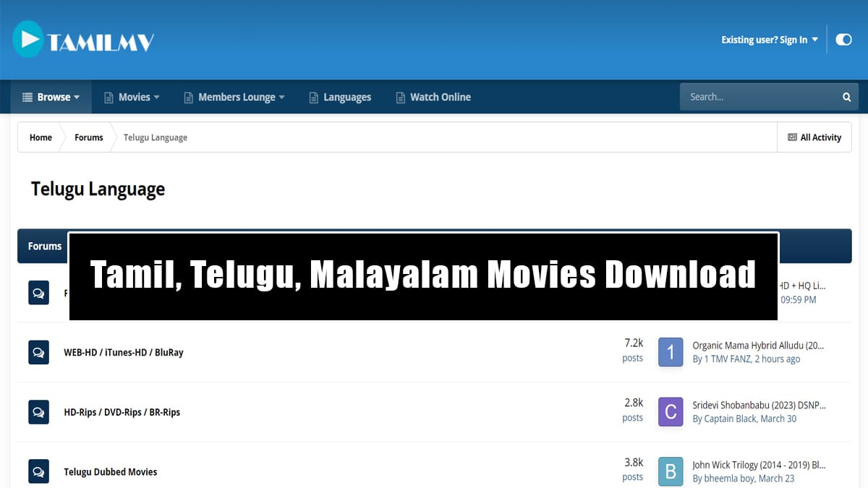Go to the Languages page

(340, 97)
